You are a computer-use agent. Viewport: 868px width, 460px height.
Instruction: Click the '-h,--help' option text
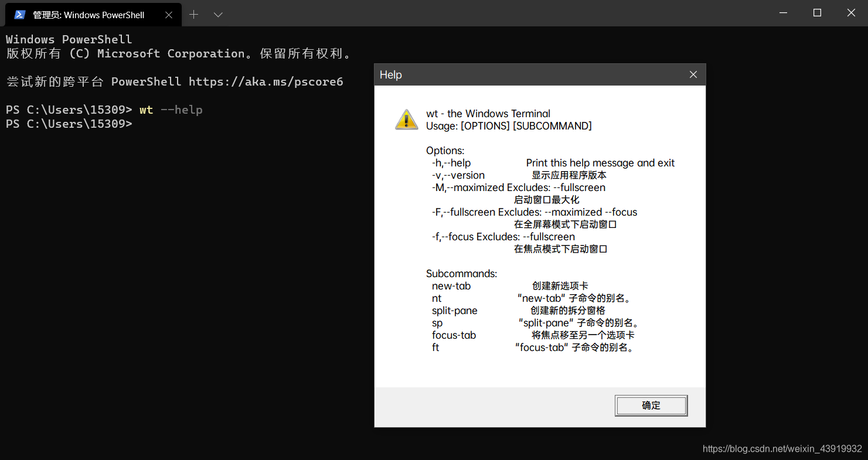(x=451, y=163)
